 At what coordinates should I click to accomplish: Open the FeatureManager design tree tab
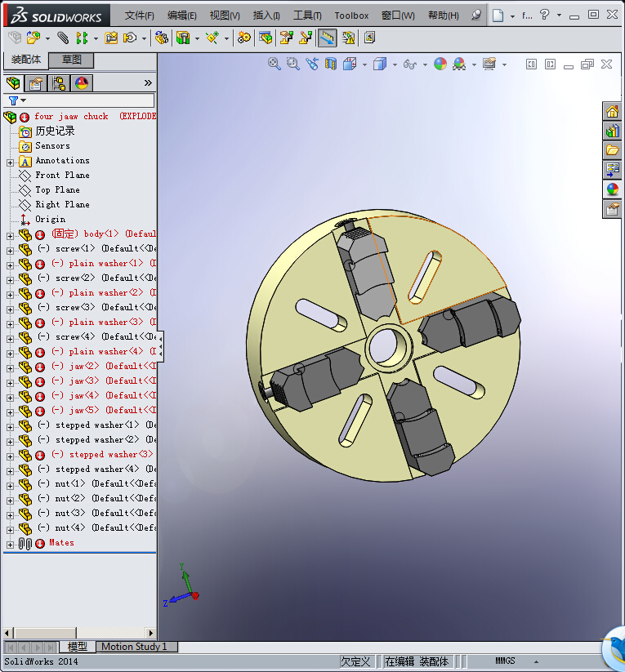13,83
